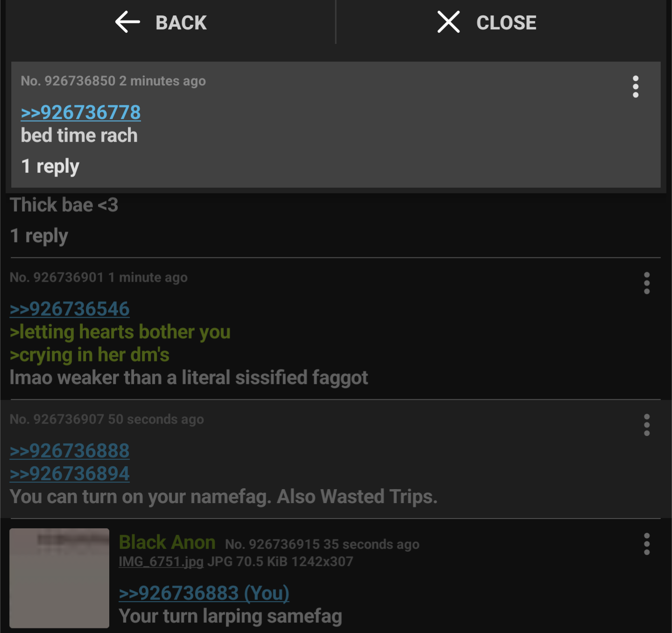Expand 1 reply under bed time rach
This screenshot has height=633, width=672.
(x=50, y=167)
